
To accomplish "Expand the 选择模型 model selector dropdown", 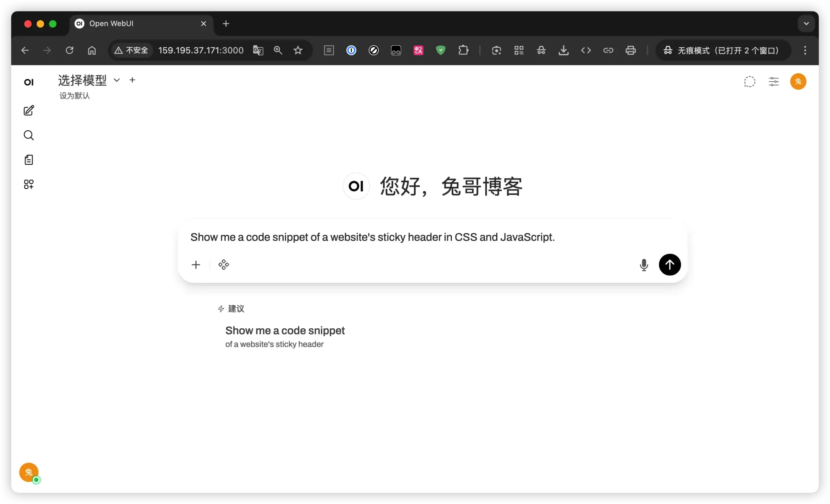I will pyautogui.click(x=116, y=80).
